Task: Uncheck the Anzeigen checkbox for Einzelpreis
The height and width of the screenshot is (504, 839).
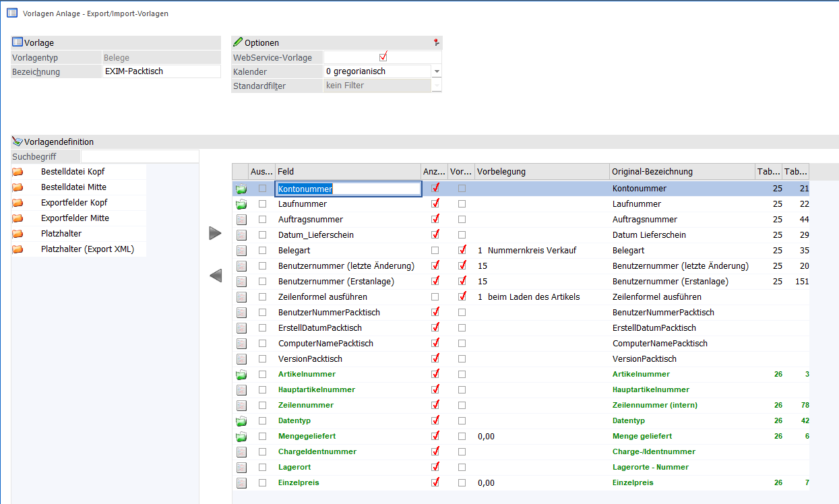Action: pyautogui.click(x=435, y=482)
